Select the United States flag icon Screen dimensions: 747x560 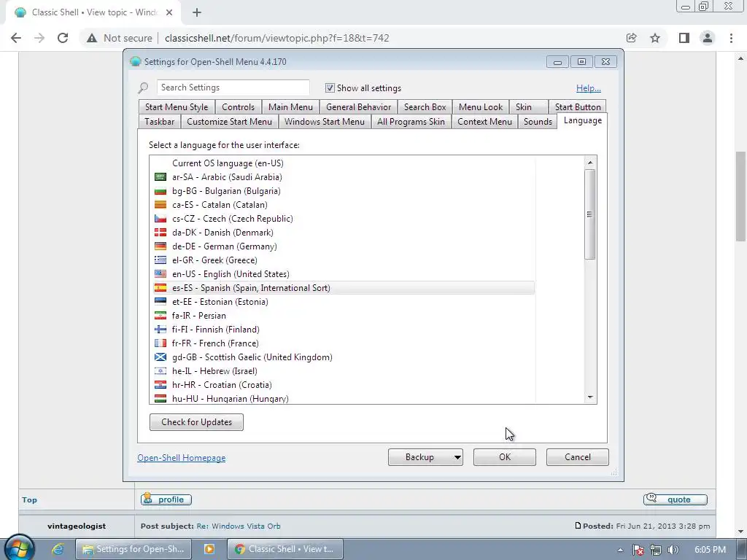tap(160, 274)
